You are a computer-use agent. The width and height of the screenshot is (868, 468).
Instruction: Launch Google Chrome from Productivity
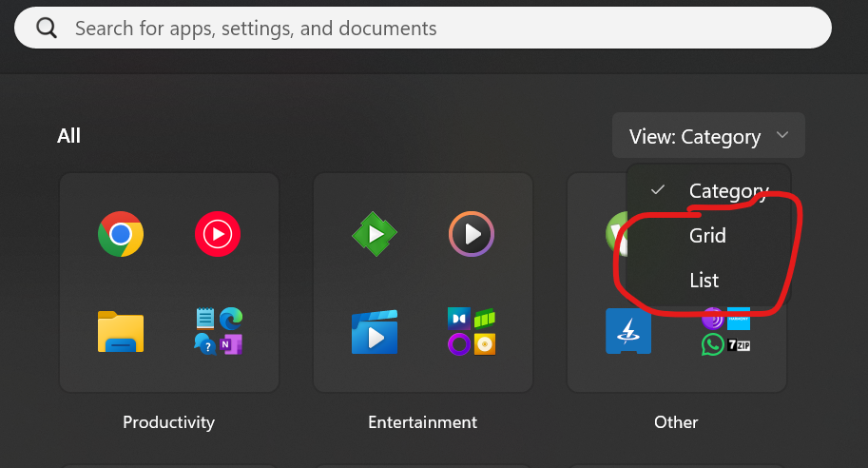point(121,234)
